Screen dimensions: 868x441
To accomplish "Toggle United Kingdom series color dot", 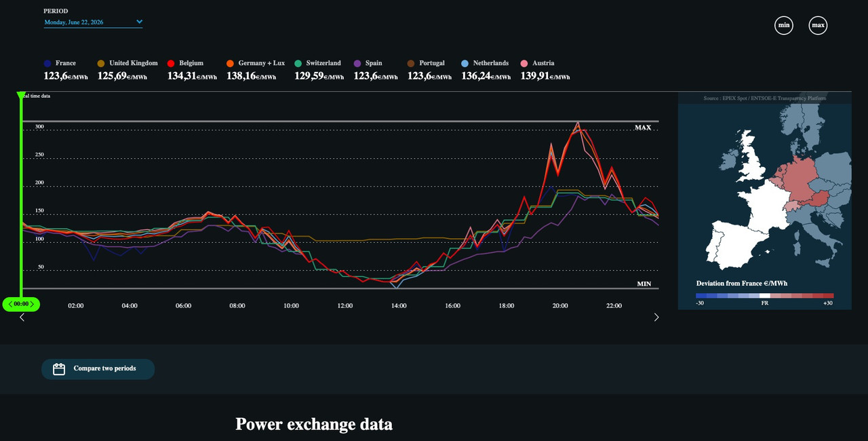I will [x=101, y=63].
